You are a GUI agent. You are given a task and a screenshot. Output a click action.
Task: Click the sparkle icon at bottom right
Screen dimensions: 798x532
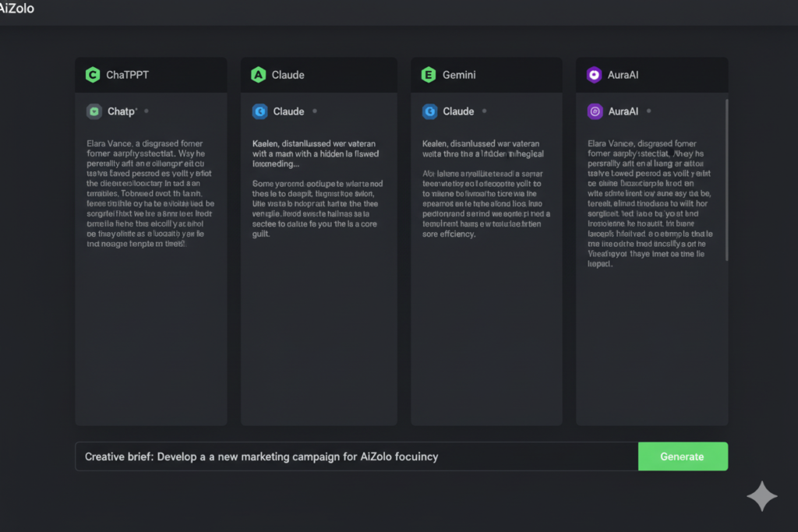coord(761,496)
